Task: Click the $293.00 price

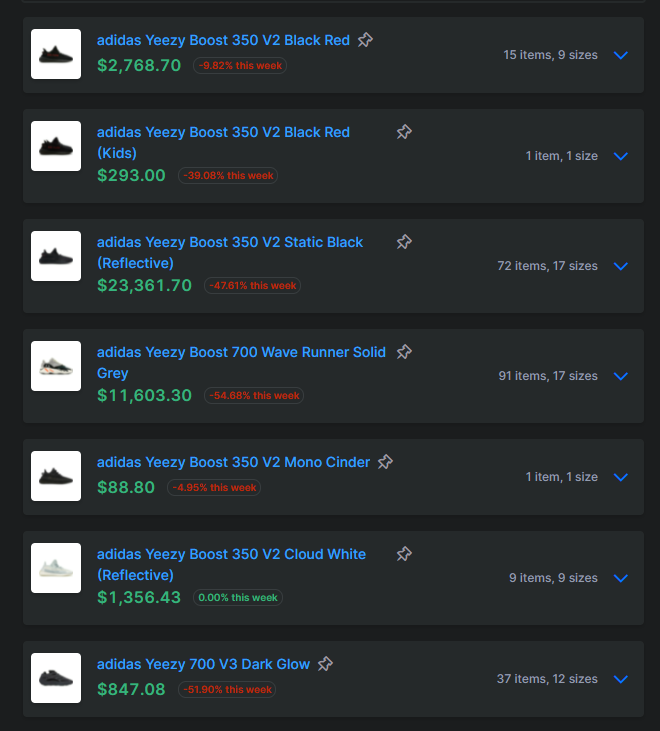Action: tap(131, 176)
